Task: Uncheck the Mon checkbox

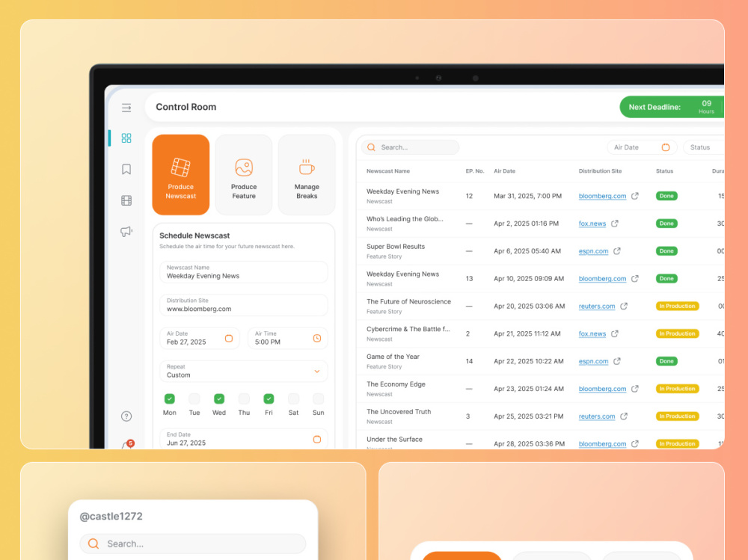Action: tap(169, 399)
